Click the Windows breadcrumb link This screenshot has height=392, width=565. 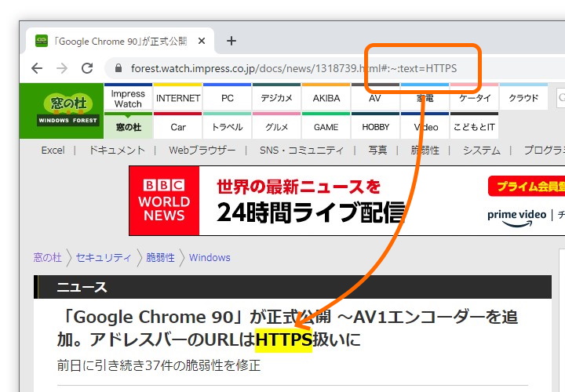click(210, 257)
